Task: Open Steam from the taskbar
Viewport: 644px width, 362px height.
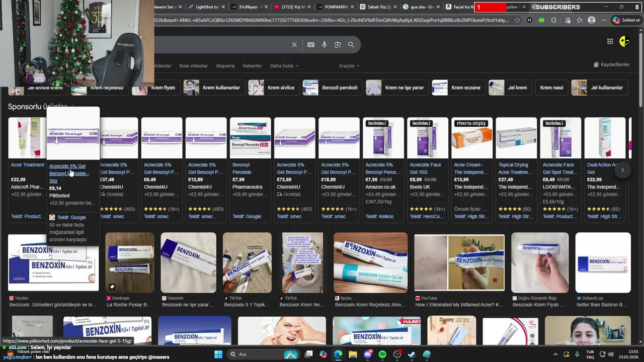Action: tap(412, 354)
